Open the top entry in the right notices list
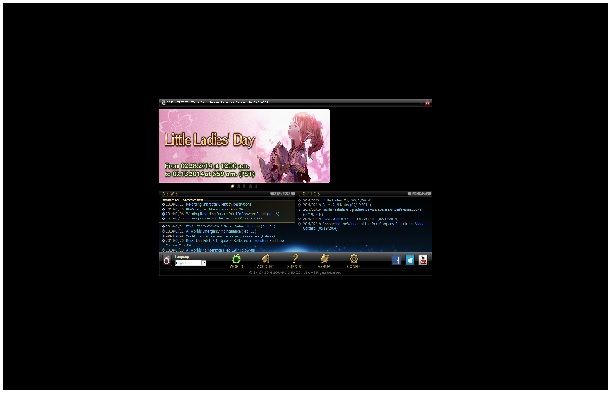This screenshot has width=613, height=395. [x=335, y=200]
